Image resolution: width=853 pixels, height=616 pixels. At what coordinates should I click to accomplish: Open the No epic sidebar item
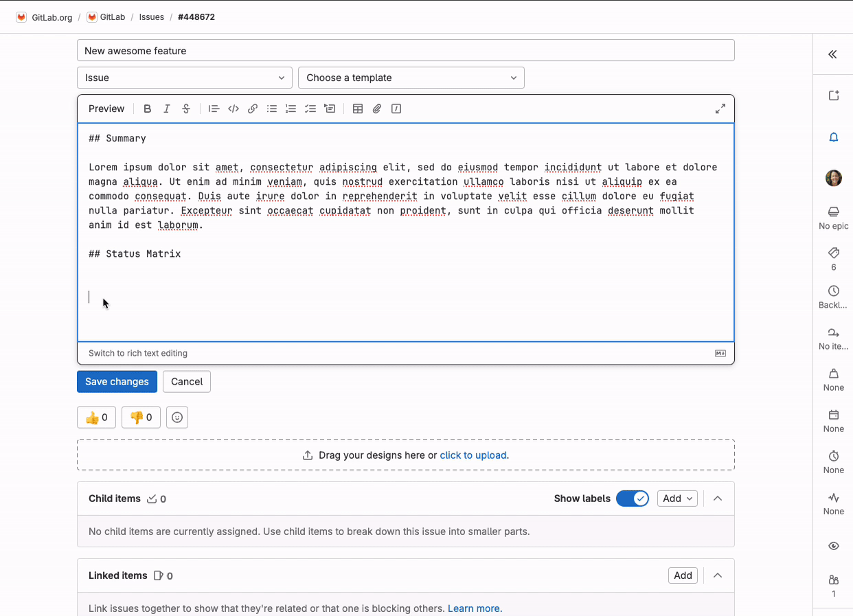point(834,218)
